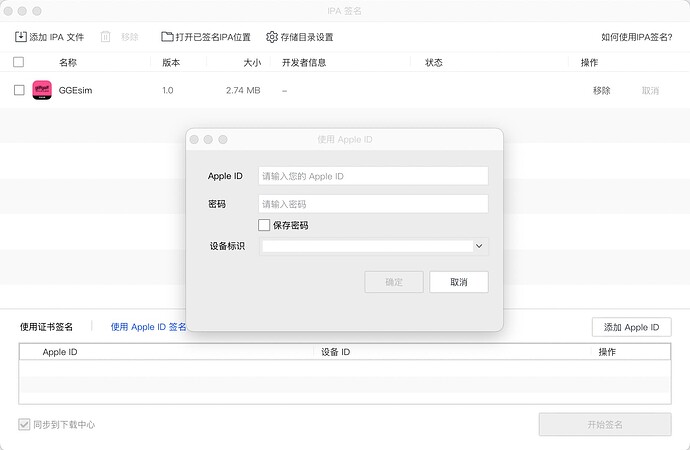Click 取消 in the GGEsim row
This screenshot has width=690, height=450.
point(650,91)
